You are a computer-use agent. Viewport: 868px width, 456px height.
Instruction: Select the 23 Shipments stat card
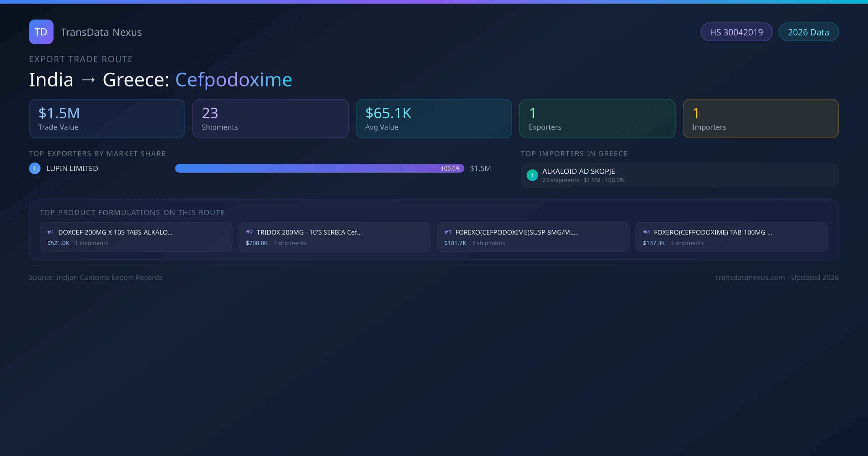[x=270, y=118]
